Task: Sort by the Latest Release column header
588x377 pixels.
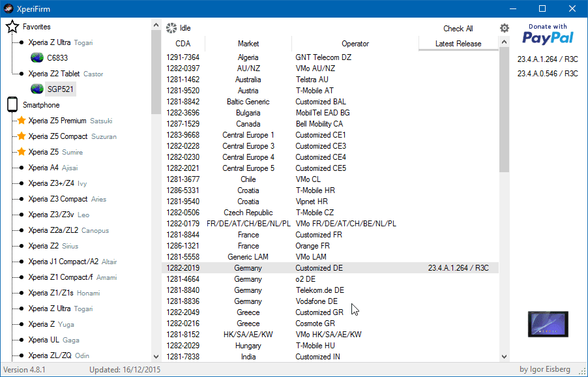Action: (x=458, y=44)
